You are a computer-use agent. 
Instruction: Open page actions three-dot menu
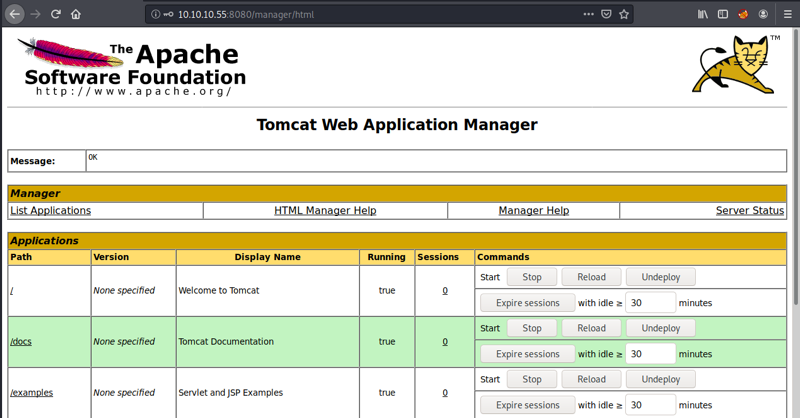pos(588,14)
